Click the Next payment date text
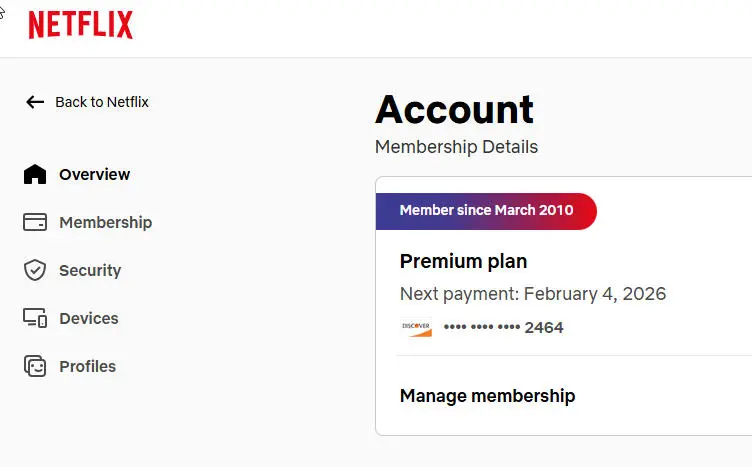This screenshot has height=467, width=752. pyautogui.click(x=533, y=294)
